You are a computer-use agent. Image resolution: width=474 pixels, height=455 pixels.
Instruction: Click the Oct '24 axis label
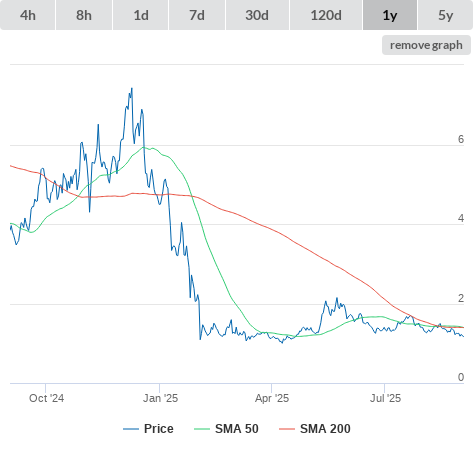46,398
